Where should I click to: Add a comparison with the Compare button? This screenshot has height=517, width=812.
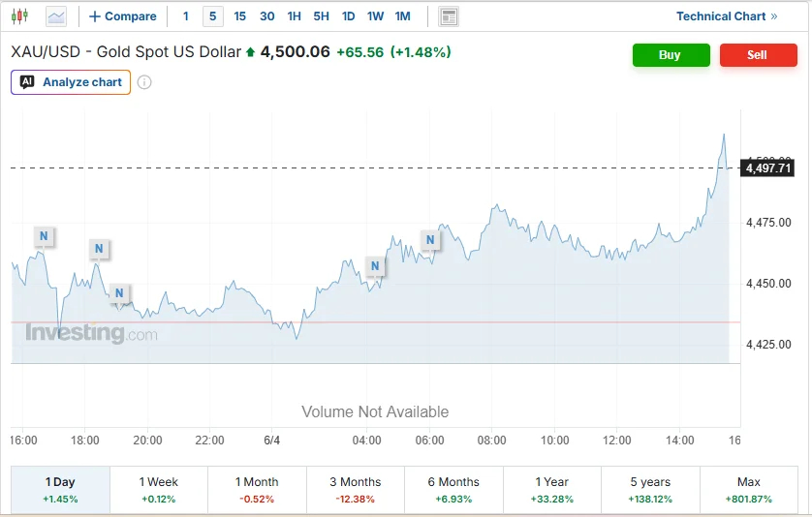click(x=123, y=16)
